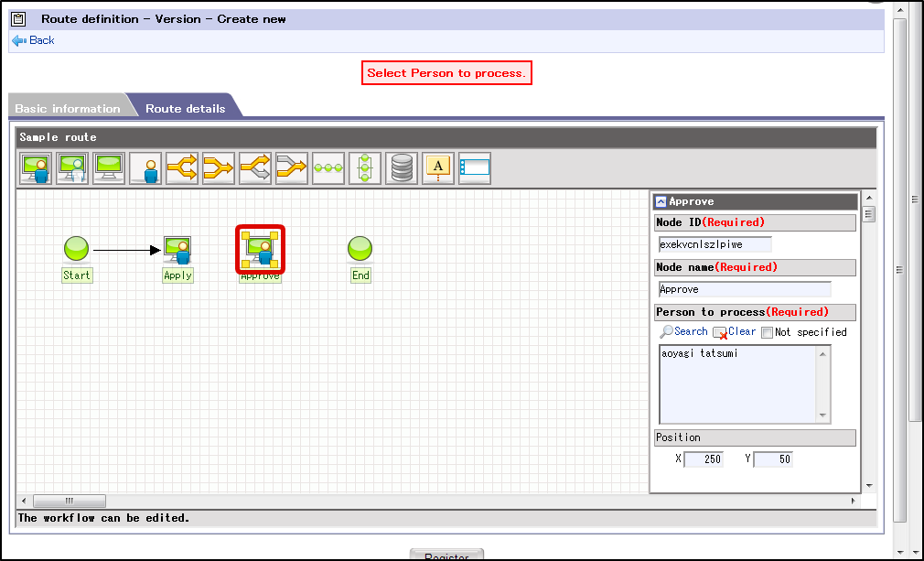Click the person list scroll-down arrow
The image size is (924, 561).
[x=822, y=415]
